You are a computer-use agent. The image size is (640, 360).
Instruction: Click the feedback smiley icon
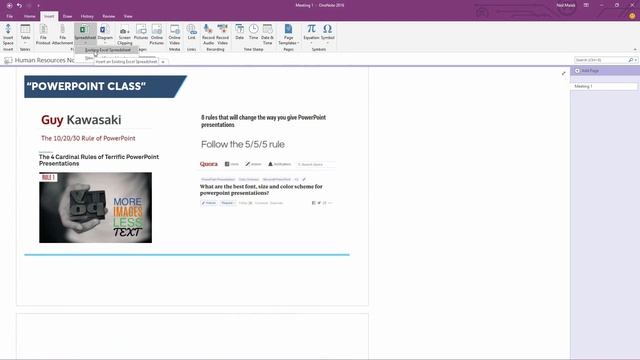pyautogui.click(x=632, y=16)
